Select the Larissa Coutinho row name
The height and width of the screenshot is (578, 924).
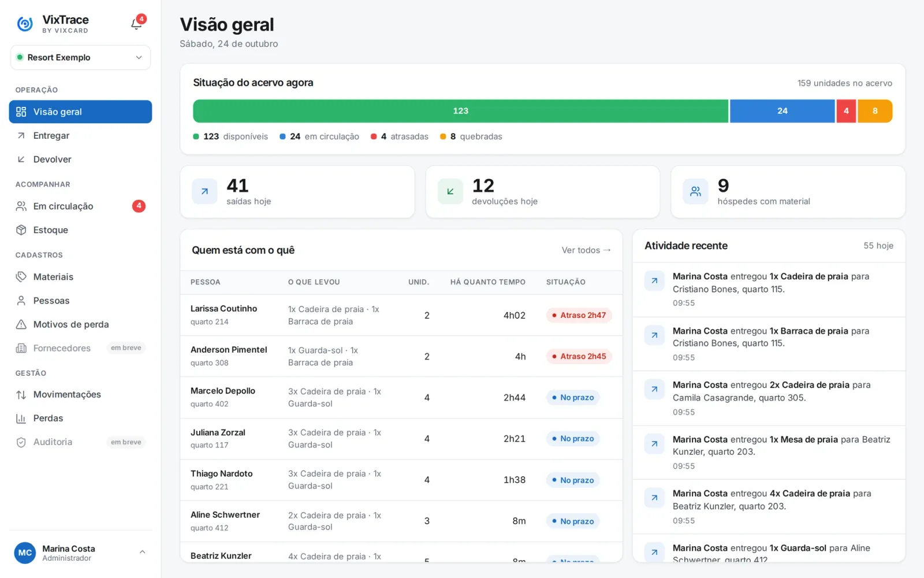223,309
